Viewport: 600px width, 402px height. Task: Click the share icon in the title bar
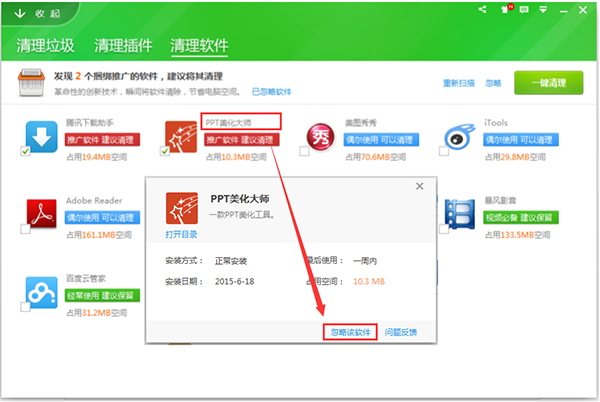click(x=483, y=11)
